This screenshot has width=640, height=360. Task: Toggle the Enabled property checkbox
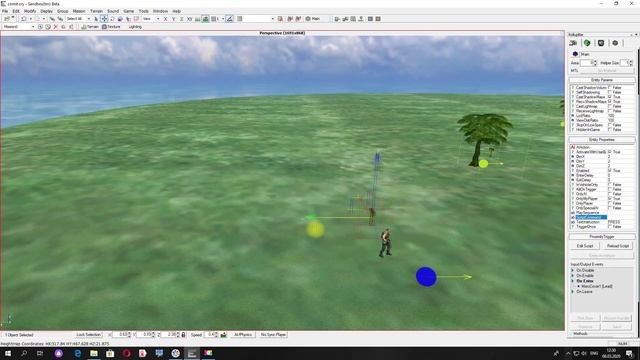pos(610,171)
